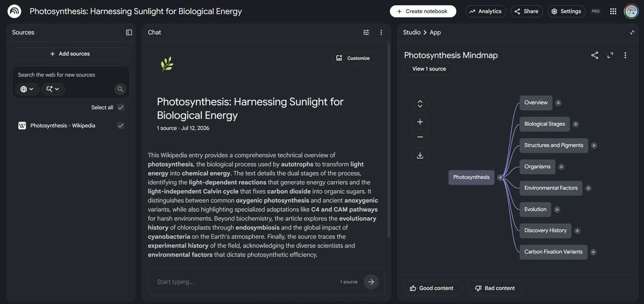This screenshot has width=644, height=304.
Task: Collapse the Sources panel with sidebar icon
Action: [x=129, y=32]
